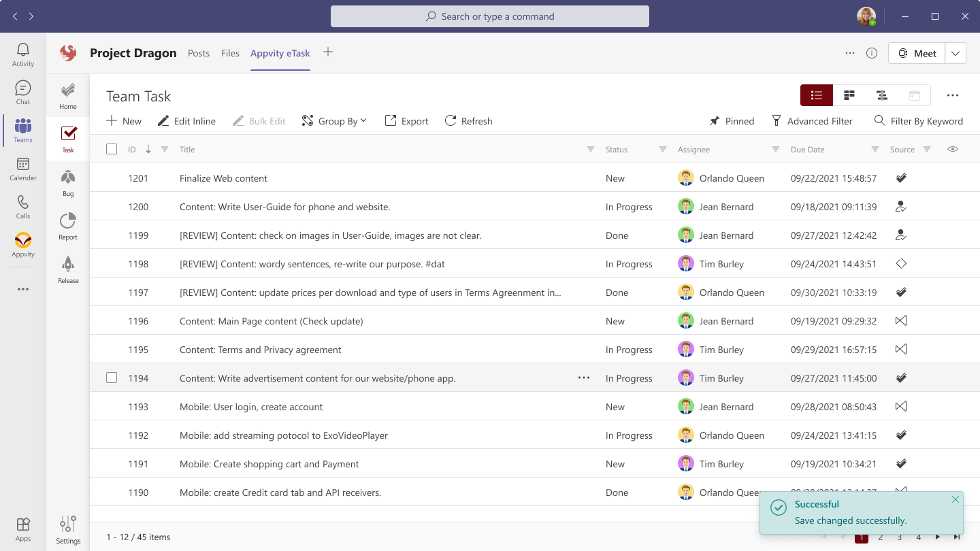Check the checkbox for task 1194
This screenshot has height=551, width=980.
point(112,378)
